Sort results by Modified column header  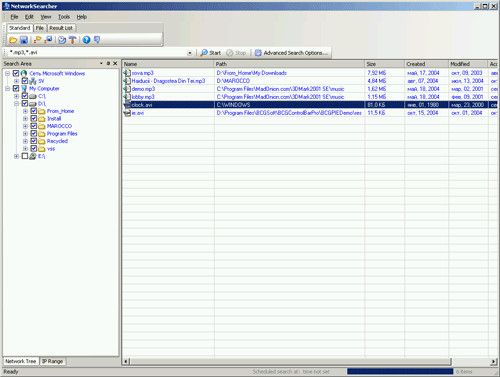(x=468, y=64)
